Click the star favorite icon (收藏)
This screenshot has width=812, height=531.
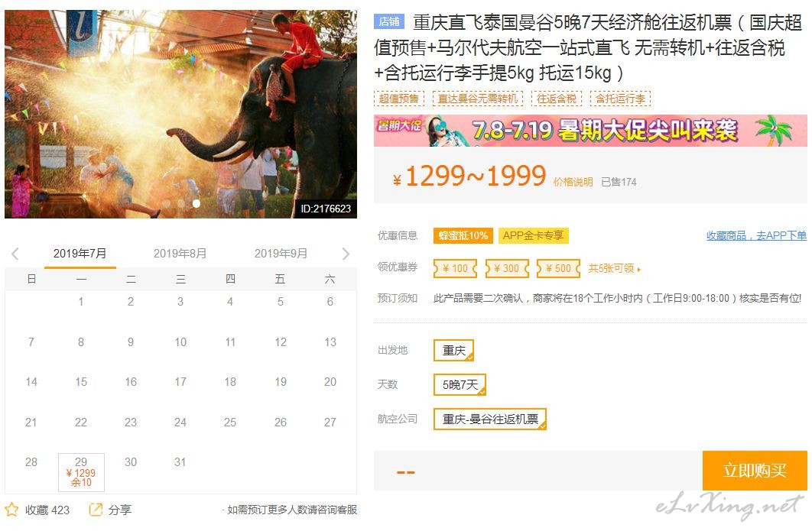(11, 510)
